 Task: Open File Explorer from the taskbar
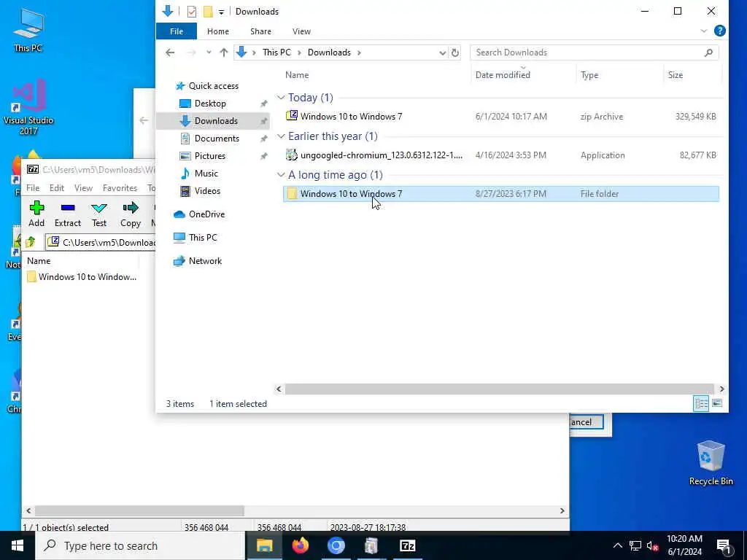(x=264, y=545)
